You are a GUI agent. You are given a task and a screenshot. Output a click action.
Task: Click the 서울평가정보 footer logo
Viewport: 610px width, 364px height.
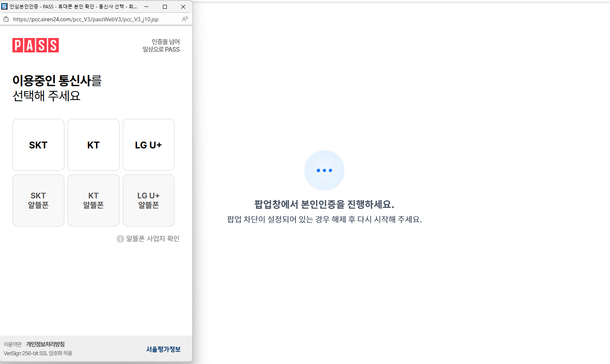tap(163, 349)
